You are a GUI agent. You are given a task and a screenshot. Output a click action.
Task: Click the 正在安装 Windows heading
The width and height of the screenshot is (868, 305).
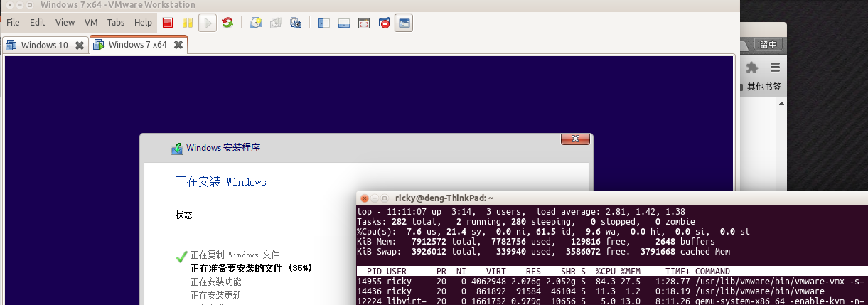click(221, 182)
